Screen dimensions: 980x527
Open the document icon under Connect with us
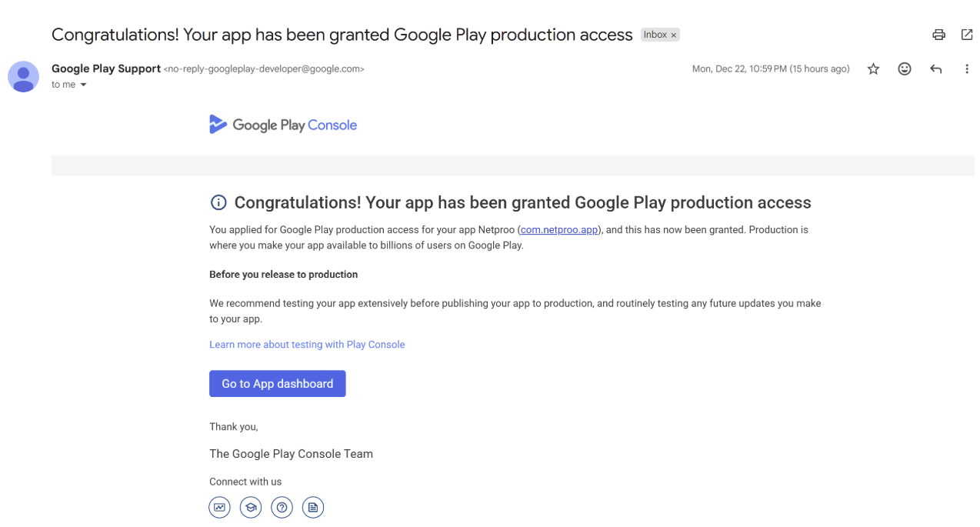click(312, 507)
